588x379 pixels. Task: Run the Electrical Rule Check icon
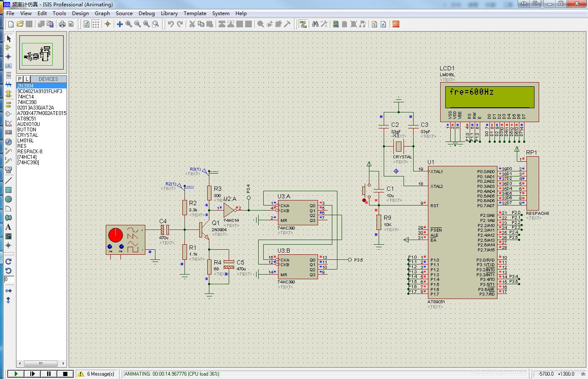tap(383, 24)
